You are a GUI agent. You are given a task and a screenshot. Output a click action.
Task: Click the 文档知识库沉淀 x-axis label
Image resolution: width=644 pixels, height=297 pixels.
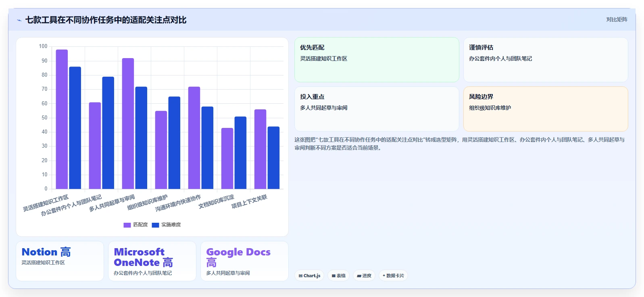coord(216,202)
